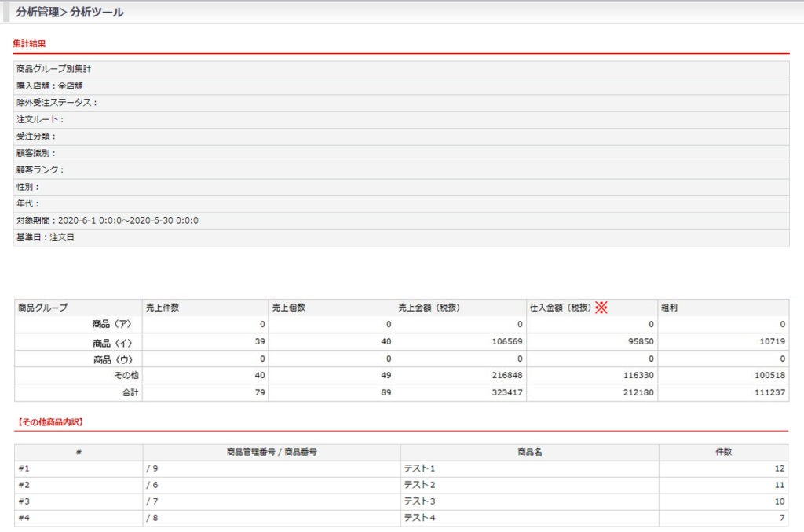Image resolution: width=804 pixels, height=532 pixels.
Task: Click the total gross profit 111237
Action: click(769, 392)
